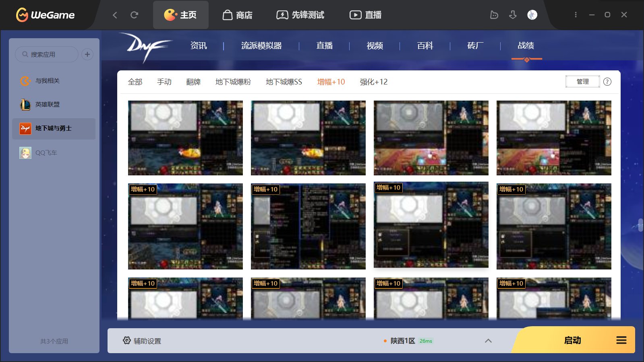The height and width of the screenshot is (362, 644).
Task: Click the 启动 launch button
Action: tap(572, 340)
